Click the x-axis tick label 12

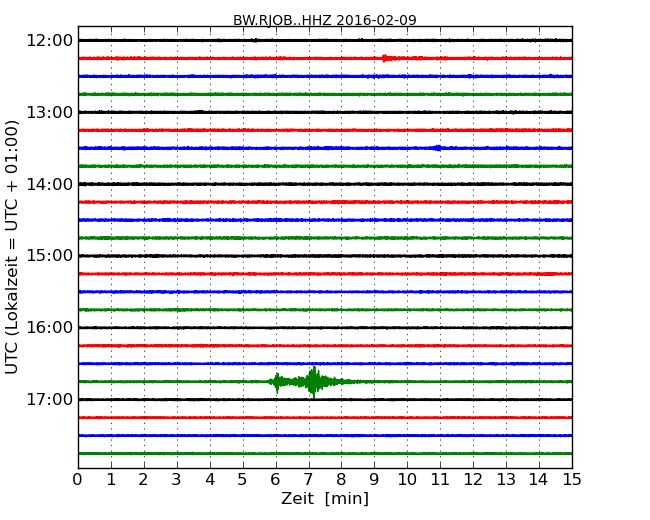473,480
